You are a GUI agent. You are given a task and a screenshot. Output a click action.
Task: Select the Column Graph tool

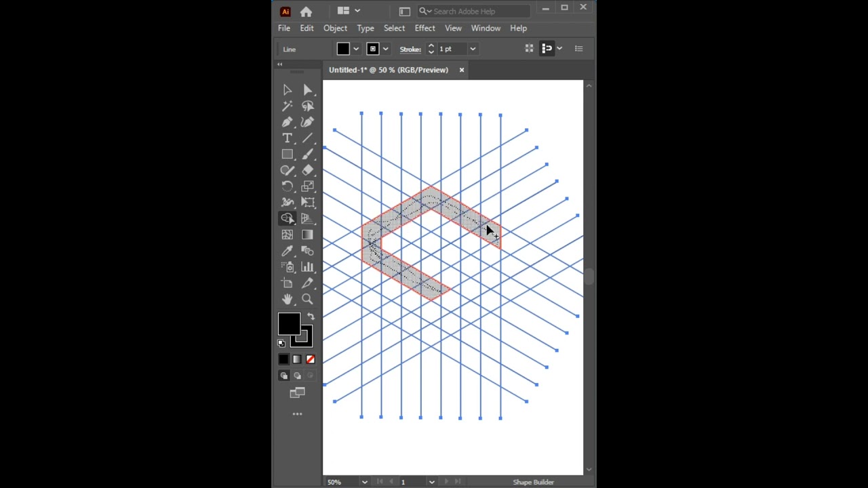(308, 267)
